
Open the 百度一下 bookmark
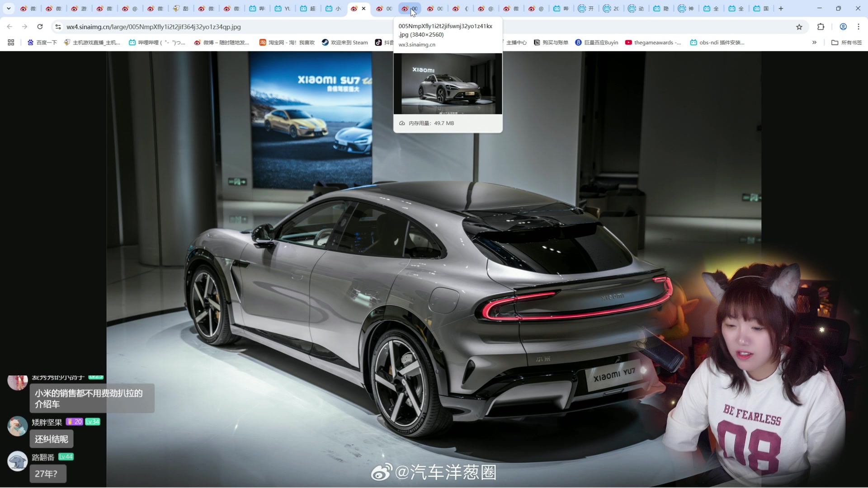(x=42, y=42)
